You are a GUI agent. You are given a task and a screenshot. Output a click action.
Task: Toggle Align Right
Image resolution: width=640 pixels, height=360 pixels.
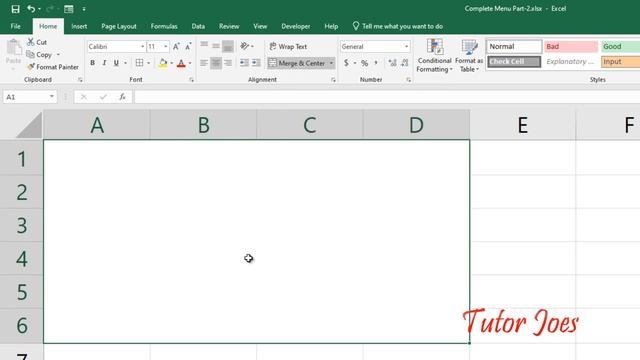click(228, 63)
